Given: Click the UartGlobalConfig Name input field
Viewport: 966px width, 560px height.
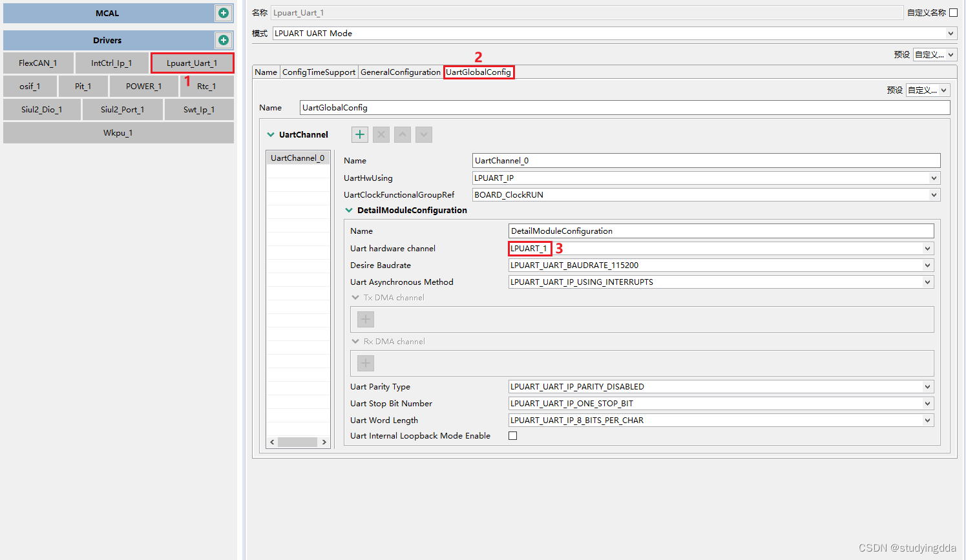Looking at the screenshot, I should 625,108.
